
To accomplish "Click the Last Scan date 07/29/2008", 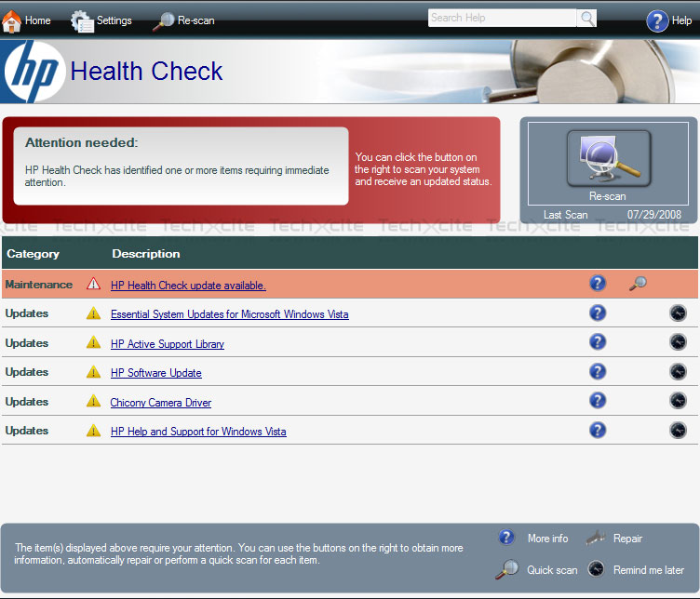I will [x=654, y=215].
